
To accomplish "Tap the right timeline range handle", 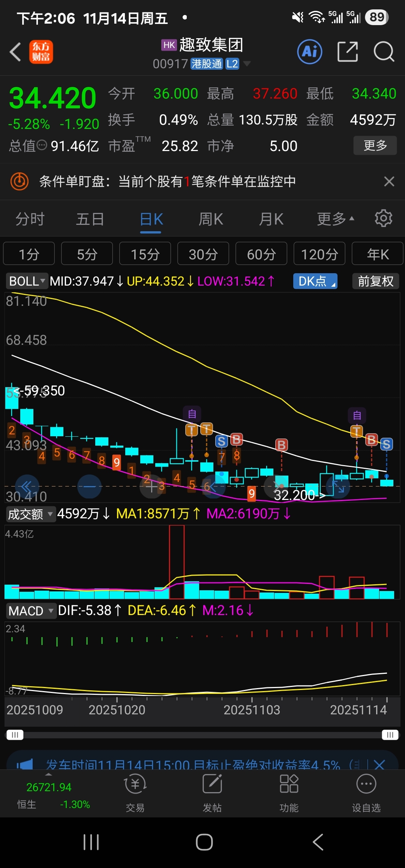I will 390,735.
